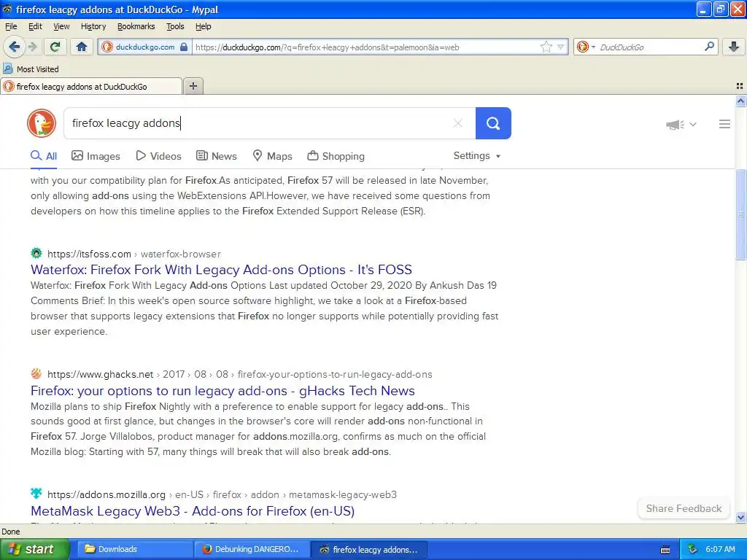Reload the page with the refresh icon
The image size is (747, 560).
[55, 47]
